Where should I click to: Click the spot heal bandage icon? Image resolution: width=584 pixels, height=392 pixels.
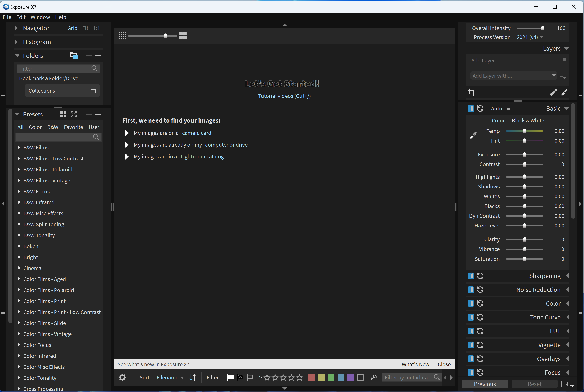(x=553, y=92)
